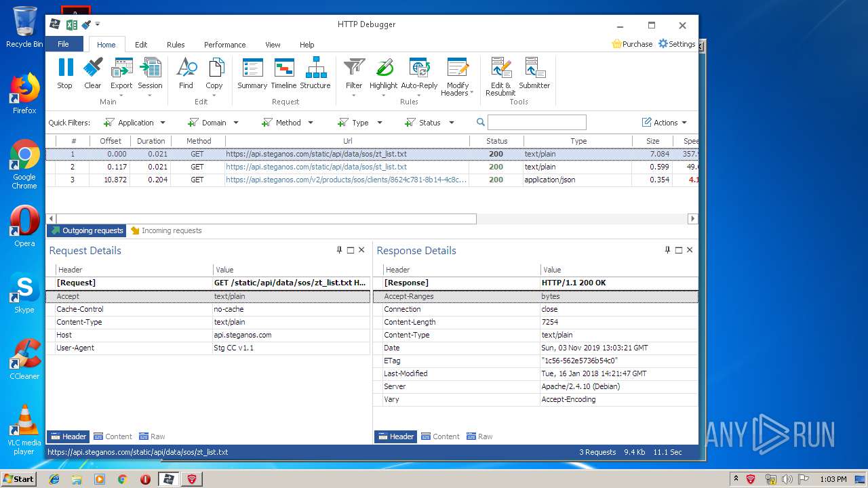Close the Response Details panel
The width and height of the screenshot is (868, 488).
point(690,250)
